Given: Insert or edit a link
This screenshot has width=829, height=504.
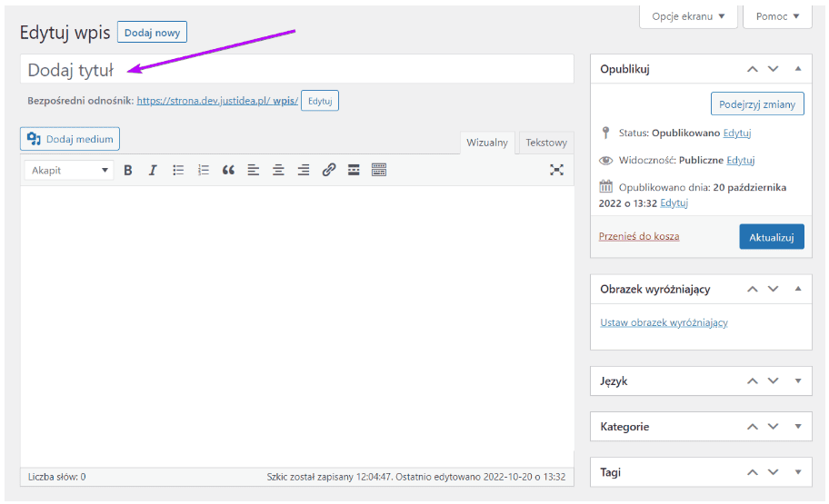Looking at the screenshot, I should click(x=329, y=170).
